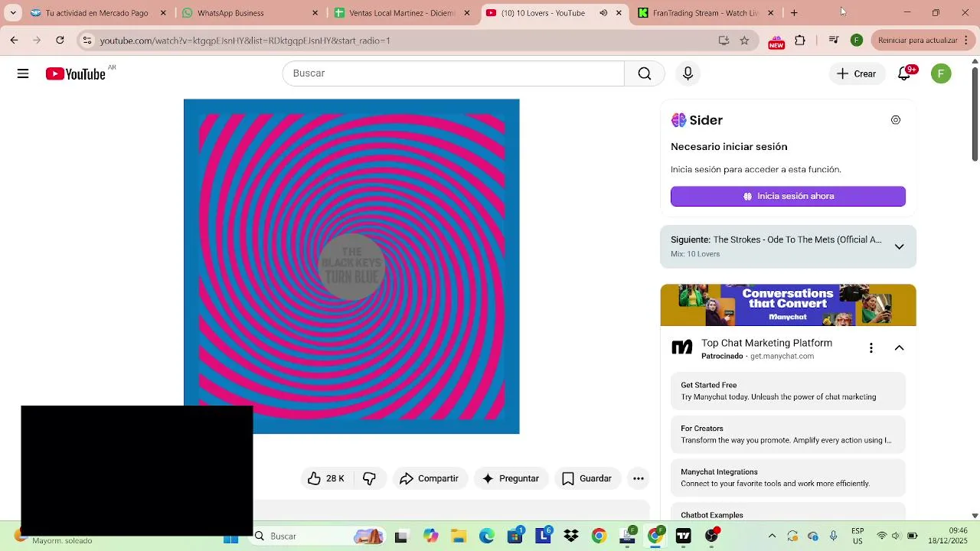The width and height of the screenshot is (980, 551).
Task: Click the browser address bar URL
Action: (245, 41)
